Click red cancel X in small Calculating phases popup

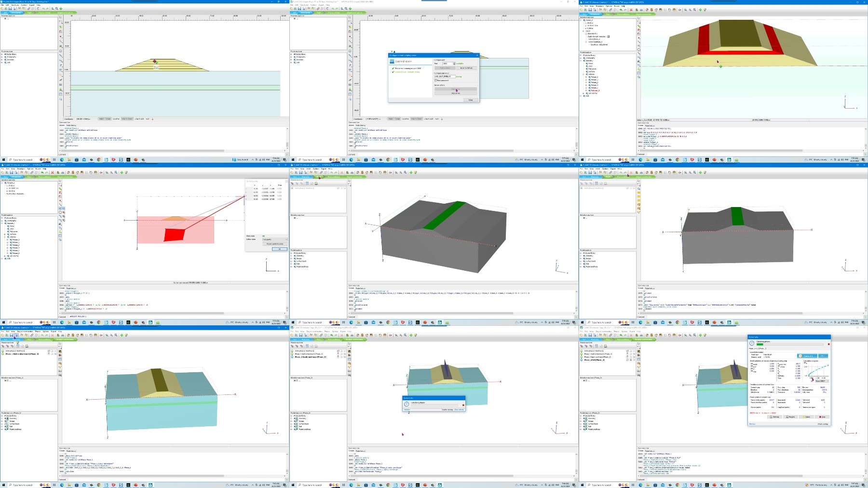(463, 405)
